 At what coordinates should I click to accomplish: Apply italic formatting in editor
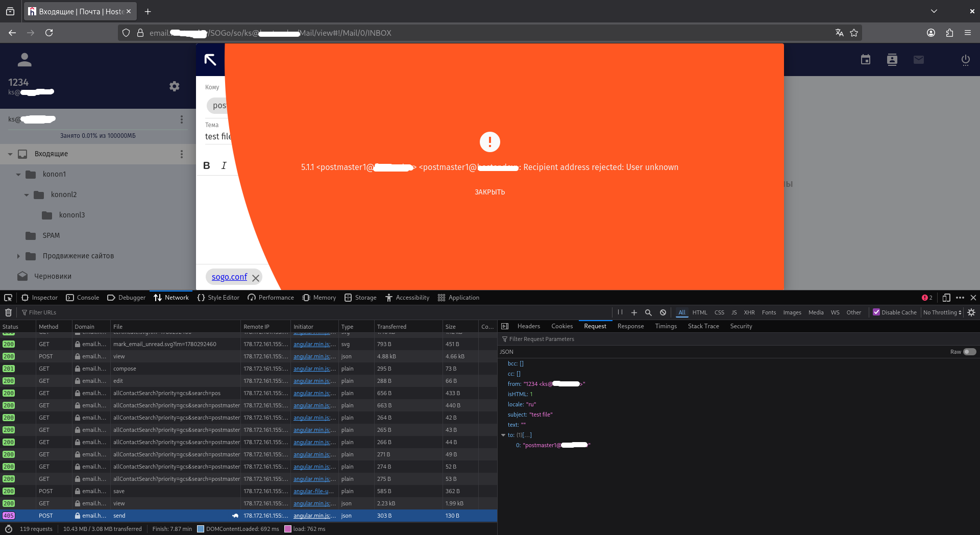coord(224,165)
